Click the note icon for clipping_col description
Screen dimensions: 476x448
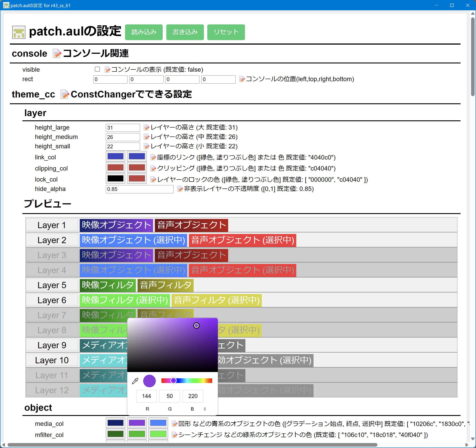coord(153,168)
